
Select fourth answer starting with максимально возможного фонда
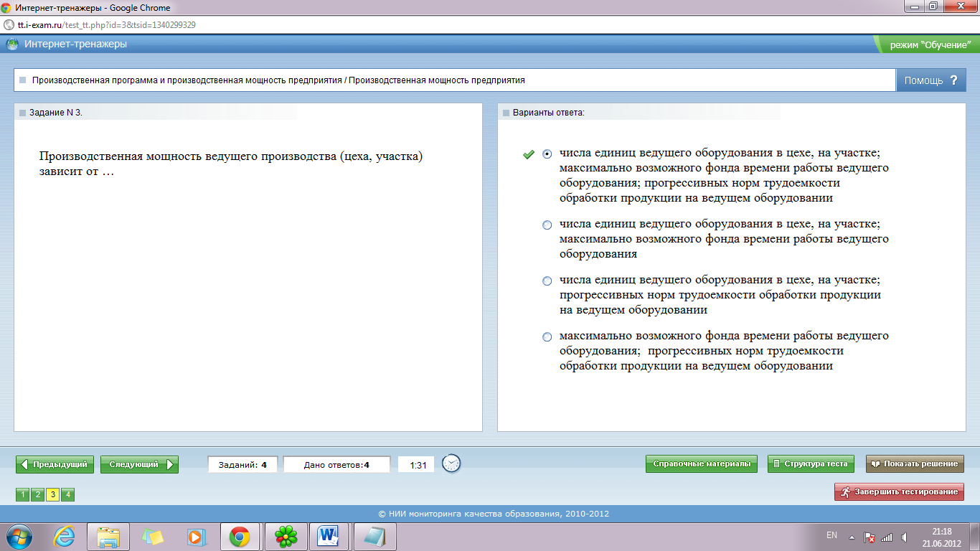pos(547,336)
